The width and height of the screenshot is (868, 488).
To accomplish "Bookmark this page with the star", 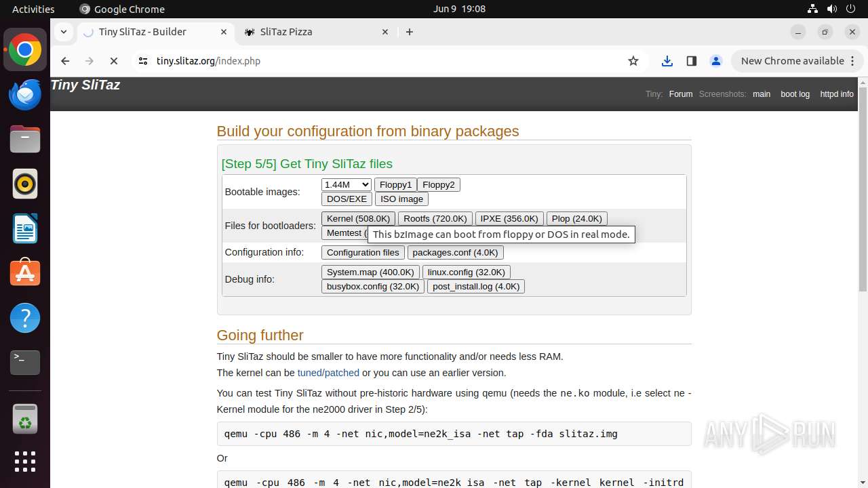I will click(633, 61).
